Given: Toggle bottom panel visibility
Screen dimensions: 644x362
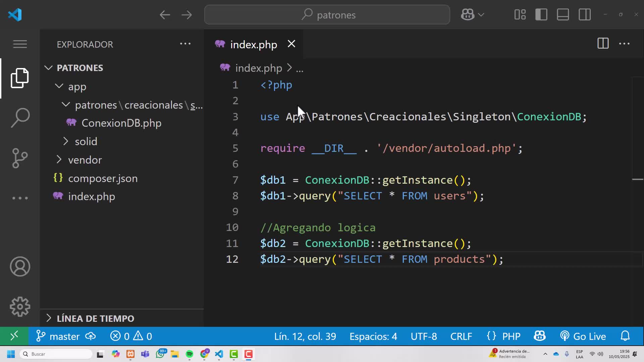Looking at the screenshot, I should pyautogui.click(x=563, y=15).
